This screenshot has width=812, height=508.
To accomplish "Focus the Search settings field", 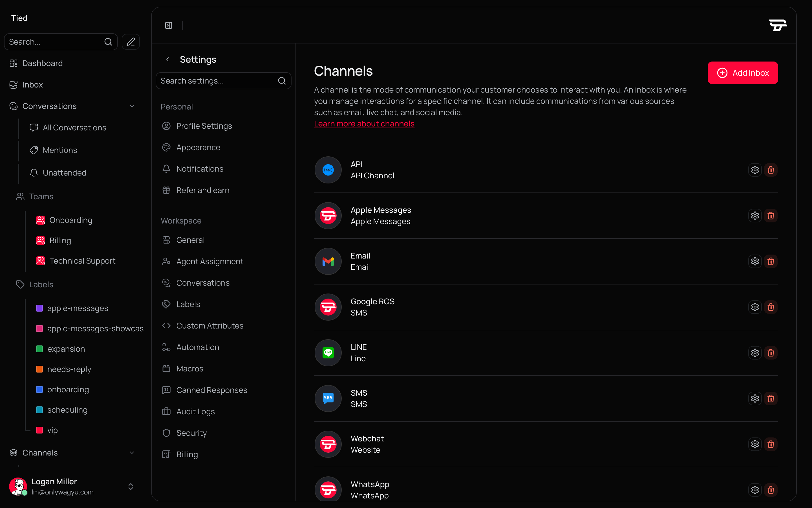I will 224,81.
